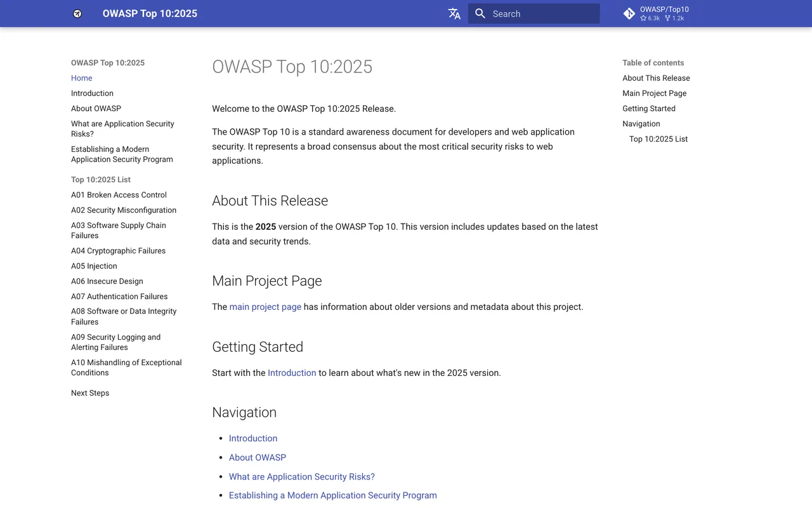Open Establishing a Modern Application Security Program sidebar item
The image size is (812, 508).
(122, 154)
